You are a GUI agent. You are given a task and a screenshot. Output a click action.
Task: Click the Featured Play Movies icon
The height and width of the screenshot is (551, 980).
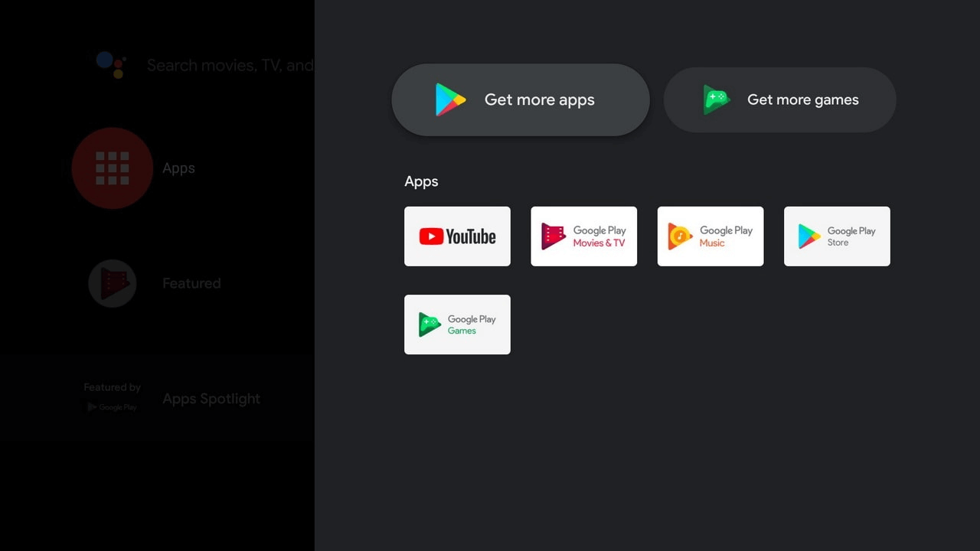coord(113,283)
